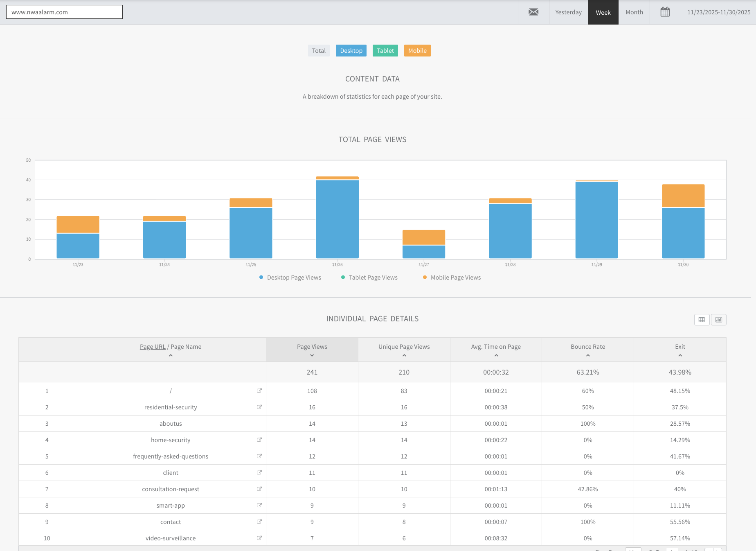This screenshot has width=756, height=551.
Task: Toggle the Desktop device filter
Action: 351,51
